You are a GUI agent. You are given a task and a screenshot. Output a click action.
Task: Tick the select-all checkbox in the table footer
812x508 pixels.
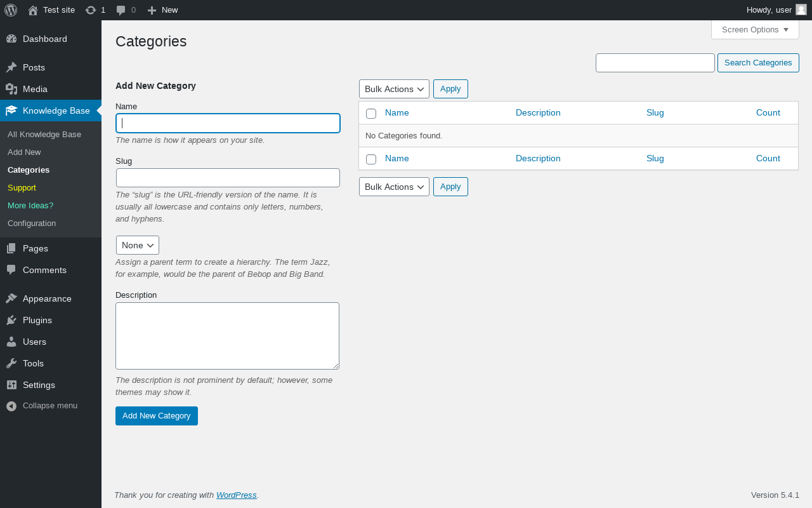tap(371, 159)
